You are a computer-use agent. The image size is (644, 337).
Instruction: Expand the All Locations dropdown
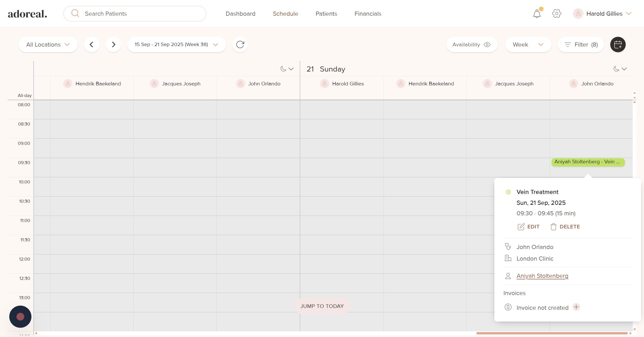pos(48,45)
